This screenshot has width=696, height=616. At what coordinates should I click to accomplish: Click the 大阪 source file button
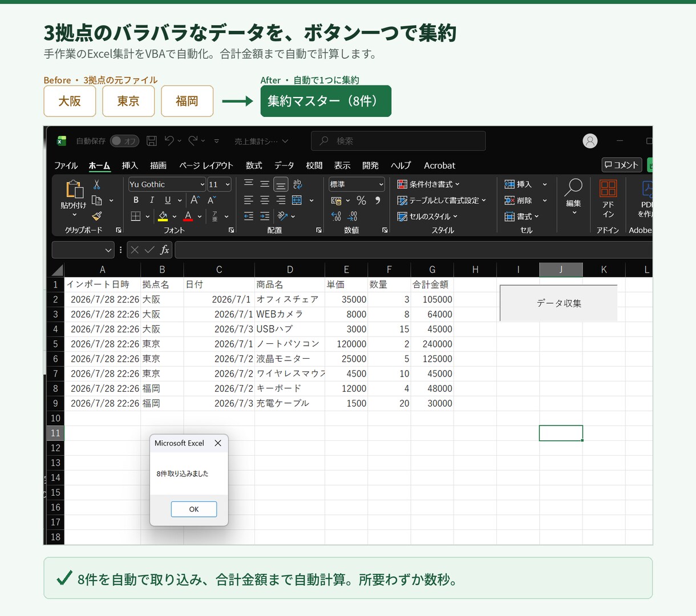click(x=70, y=101)
